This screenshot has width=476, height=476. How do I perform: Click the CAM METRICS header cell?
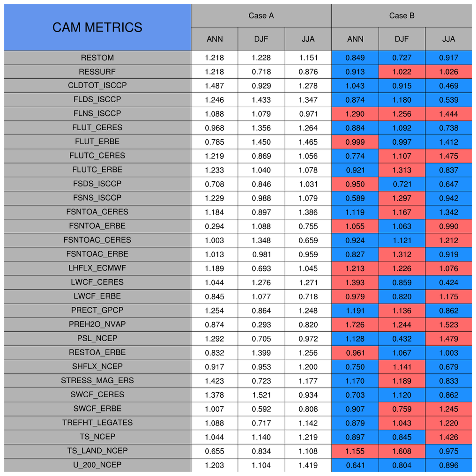[x=97, y=27]
